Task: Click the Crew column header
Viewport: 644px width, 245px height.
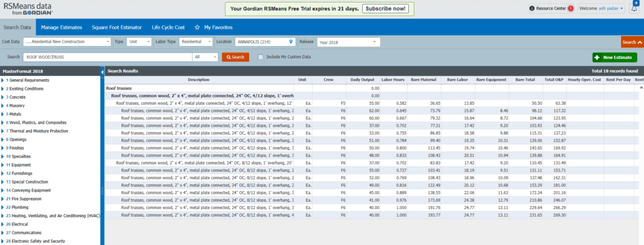Action: coord(328,80)
